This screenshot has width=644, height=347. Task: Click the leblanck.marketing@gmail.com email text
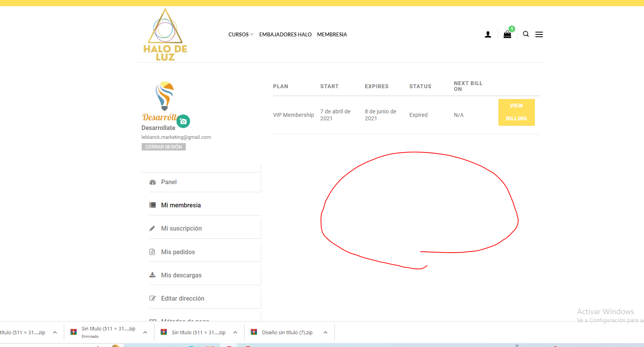tap(176, 137)
